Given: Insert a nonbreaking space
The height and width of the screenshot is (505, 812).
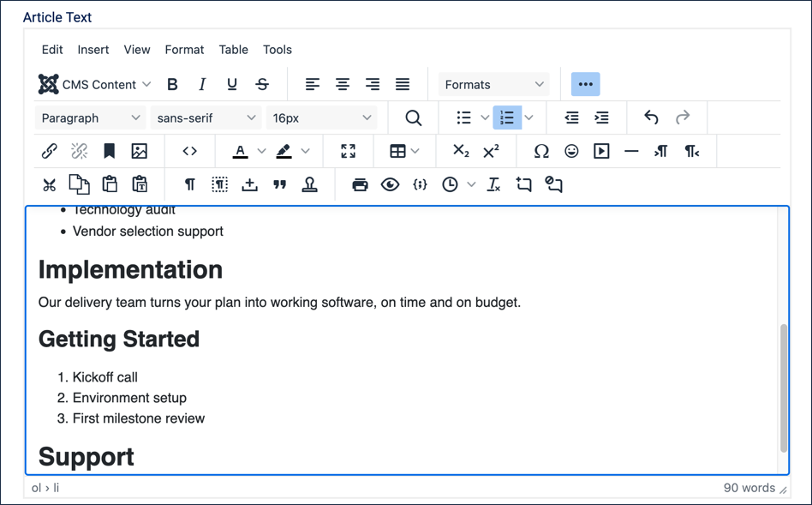Looking at the screenshot, I should (x=249, y=184).
